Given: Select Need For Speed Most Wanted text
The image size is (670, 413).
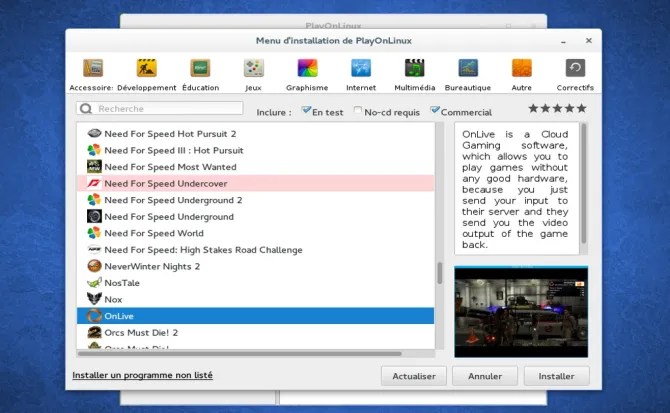Looking at the screenshot, I should (x=170, y=167).
